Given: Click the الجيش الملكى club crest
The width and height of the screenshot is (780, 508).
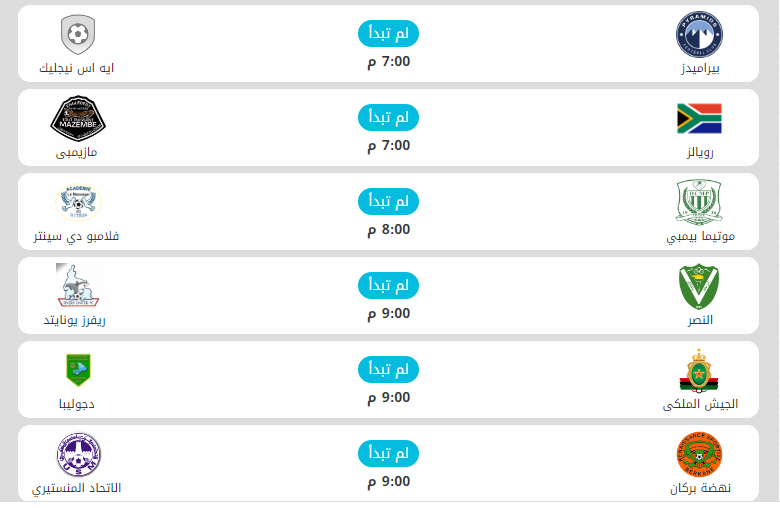Looking at the screenshot, I should 699,371.
